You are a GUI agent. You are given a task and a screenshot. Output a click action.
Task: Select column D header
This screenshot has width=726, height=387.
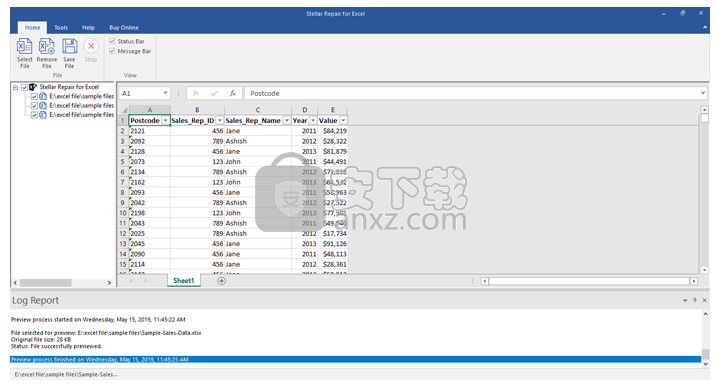305,110
